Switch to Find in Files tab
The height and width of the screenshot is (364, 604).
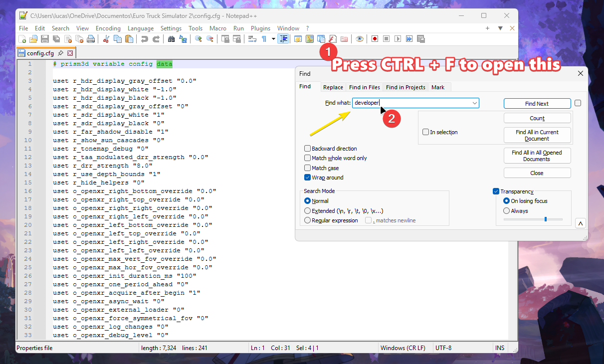pos(365,87)
